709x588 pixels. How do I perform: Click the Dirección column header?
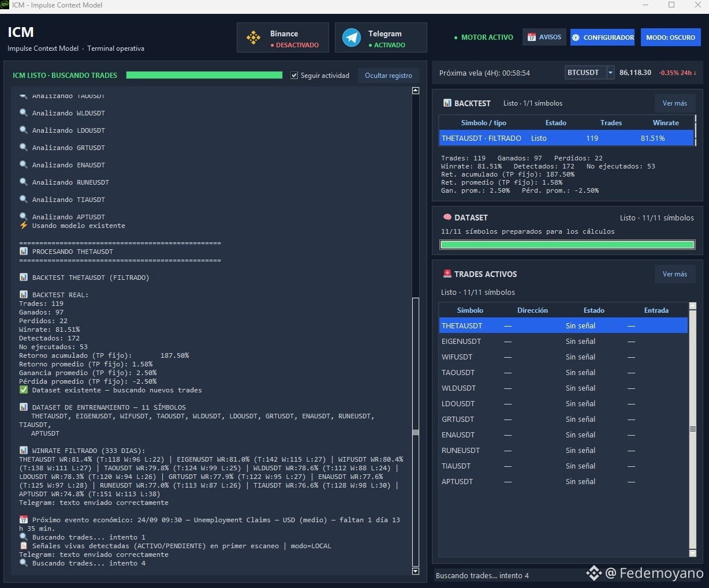tap(532, 310)
